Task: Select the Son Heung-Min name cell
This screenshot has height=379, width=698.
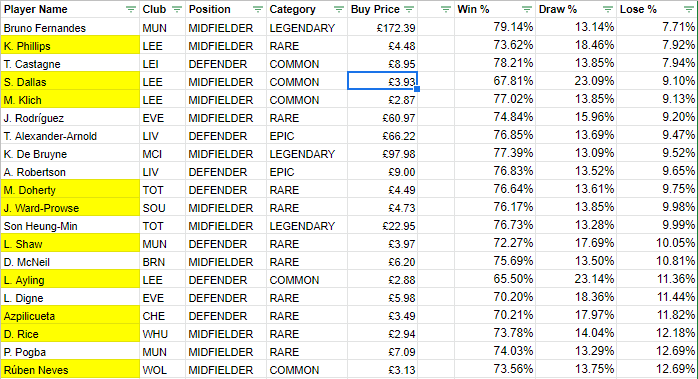Action: pos(70,226)
